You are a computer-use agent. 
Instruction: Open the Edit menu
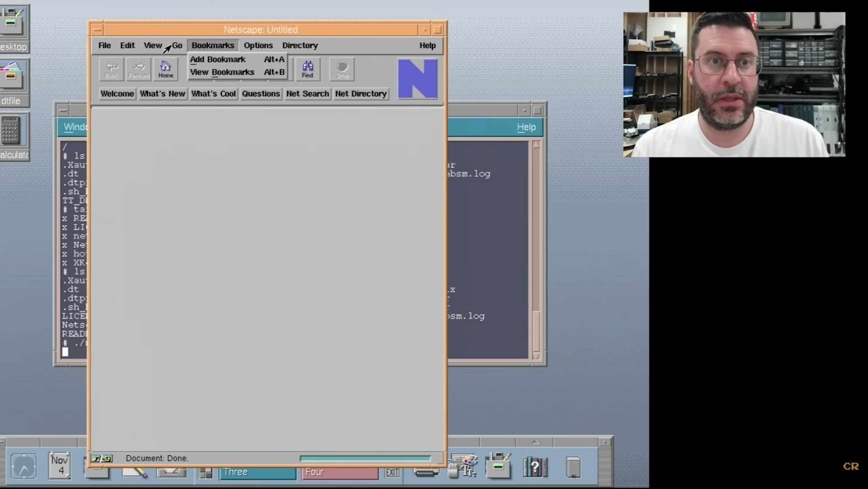(128, 45)
